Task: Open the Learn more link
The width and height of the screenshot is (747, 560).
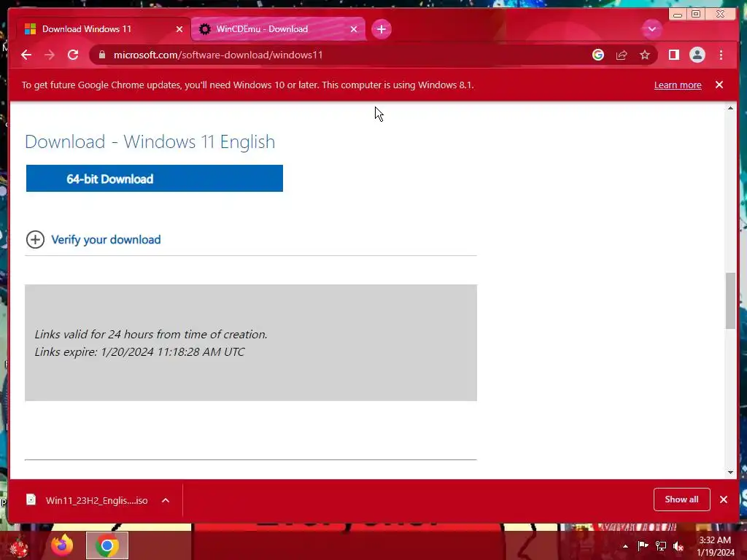Action: click(x=678, y=85)
